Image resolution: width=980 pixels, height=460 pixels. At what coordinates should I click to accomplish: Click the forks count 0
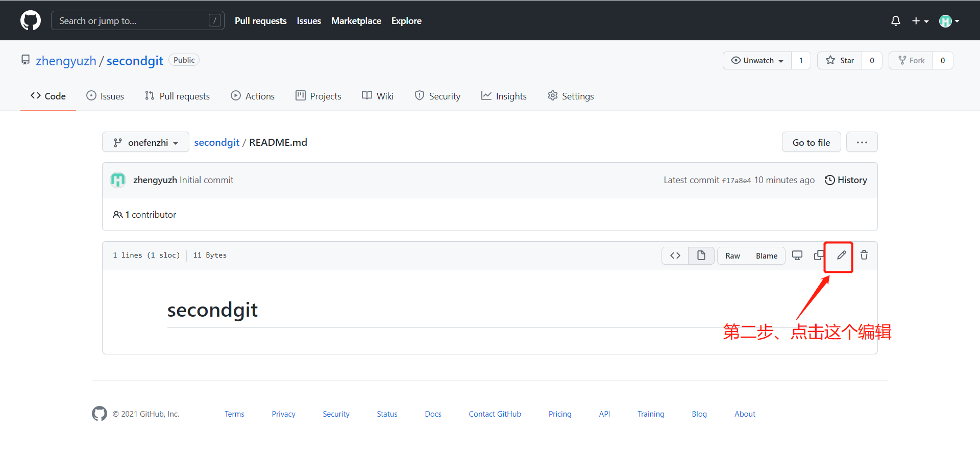click(x=943, y=60)
